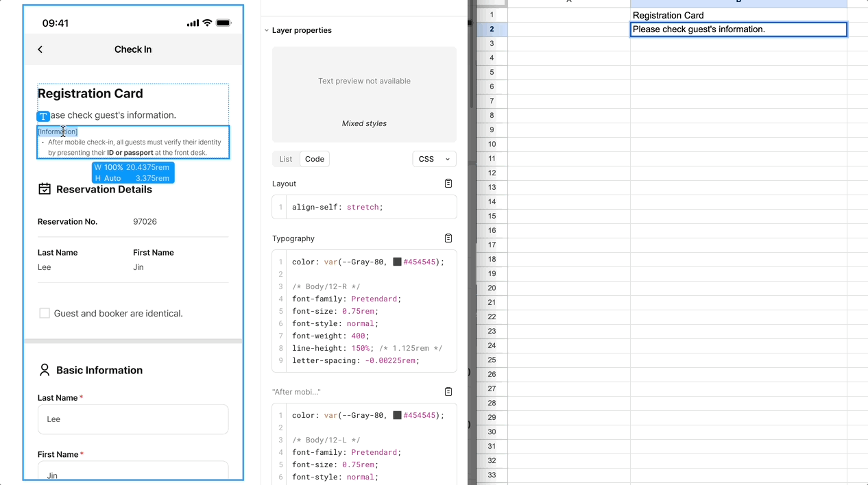Click the Registration Card heading in mockup
The image size is (868, 485).
coord(91,94)
